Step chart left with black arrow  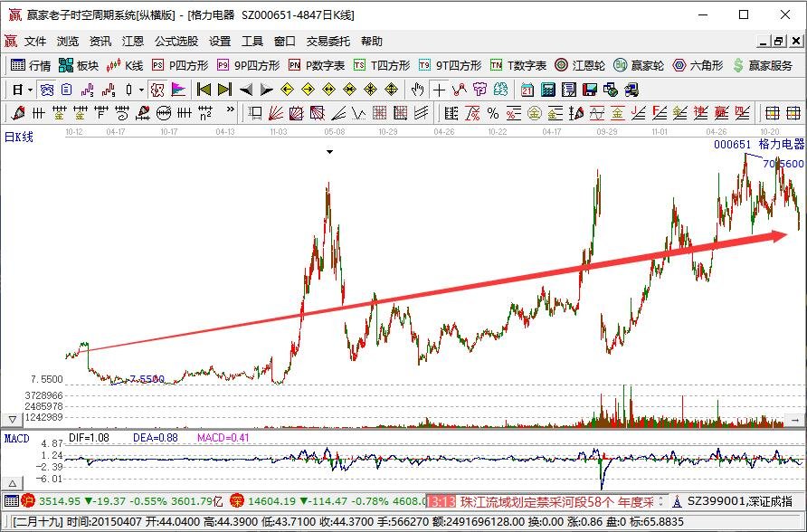coord(246,90)
